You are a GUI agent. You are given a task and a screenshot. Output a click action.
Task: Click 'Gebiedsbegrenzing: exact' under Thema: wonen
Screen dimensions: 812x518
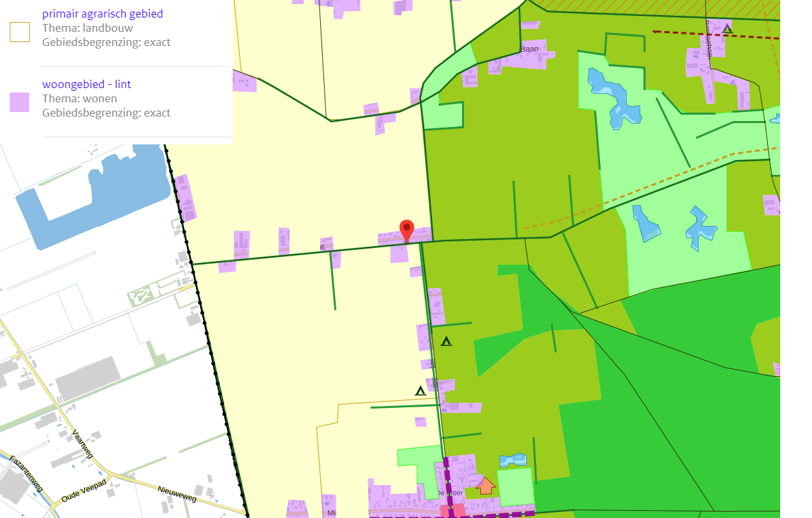(x=106, y=113)
